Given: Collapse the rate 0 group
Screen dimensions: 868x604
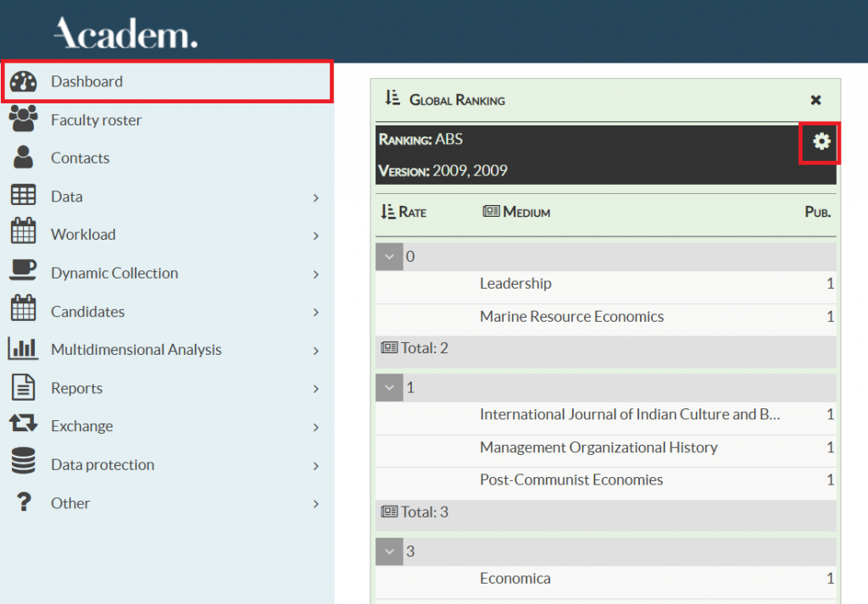Looking at the screenshot, I should pyautogui.click(x=389, y=257).
